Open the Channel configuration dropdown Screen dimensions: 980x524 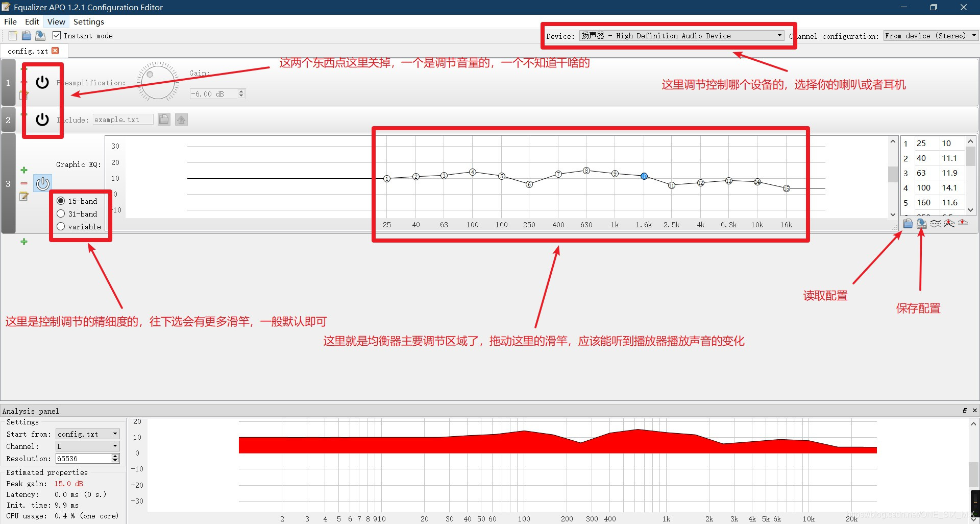click(x=930, y=36)
